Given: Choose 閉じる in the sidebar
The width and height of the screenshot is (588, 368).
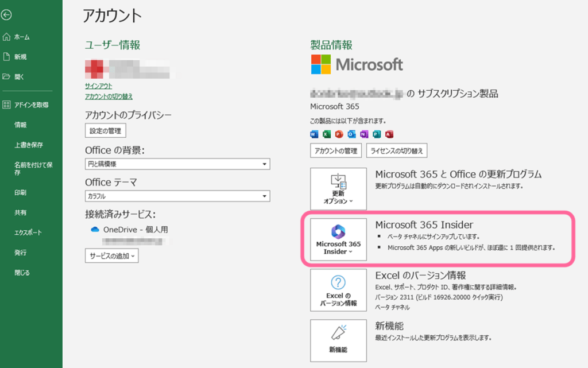Looking at the screenshot, I should [x=22, y=273].
